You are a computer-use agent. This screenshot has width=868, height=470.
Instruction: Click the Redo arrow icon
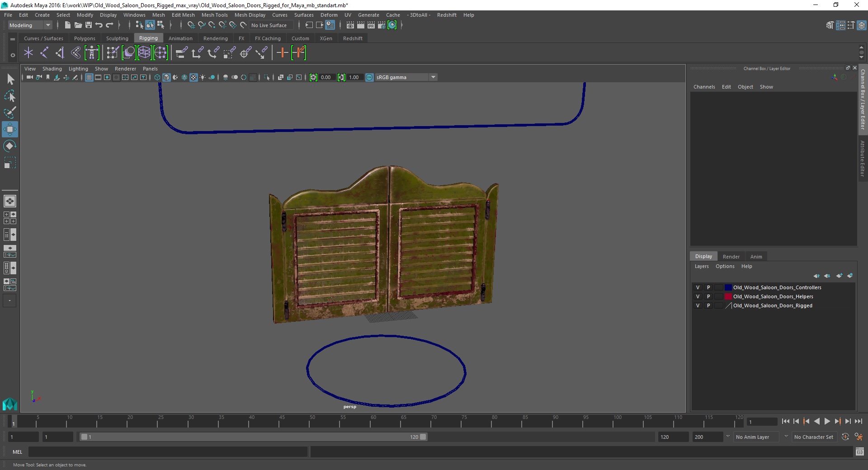click(x=109, y=25)
